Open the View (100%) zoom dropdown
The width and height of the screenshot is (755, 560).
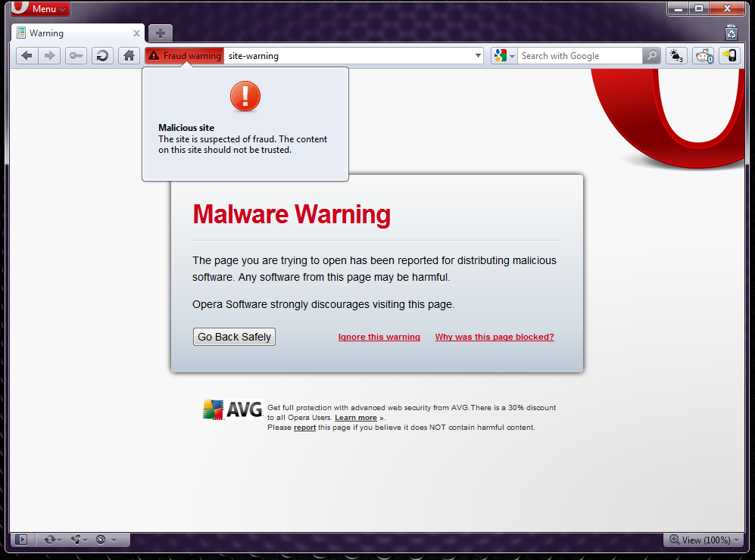(701, 540)
